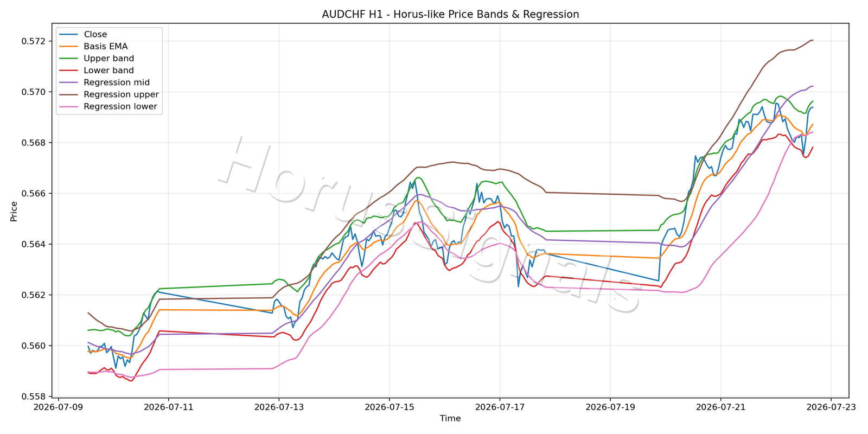Click the y-axis tick label 0.558
Image resolution: width=868 pixels, height=434 pixels.
click(x=33, y=397)
